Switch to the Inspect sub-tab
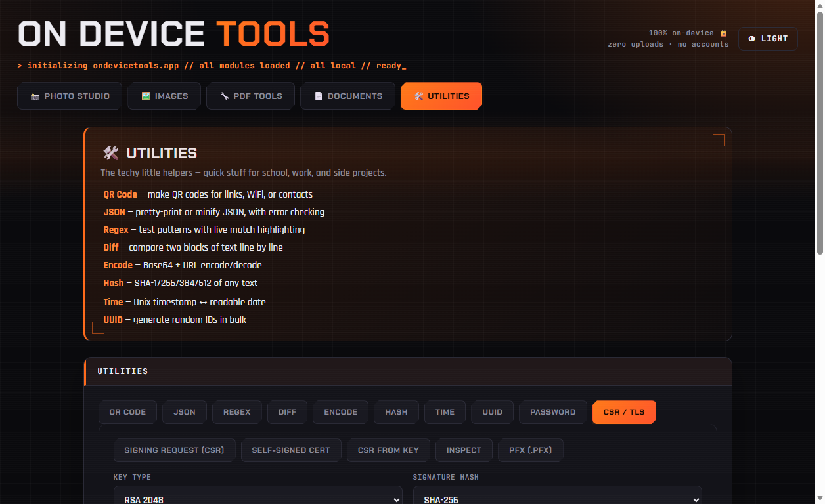Image resolution: width=825 pixels, height=504 pixels. pos(464,450)
